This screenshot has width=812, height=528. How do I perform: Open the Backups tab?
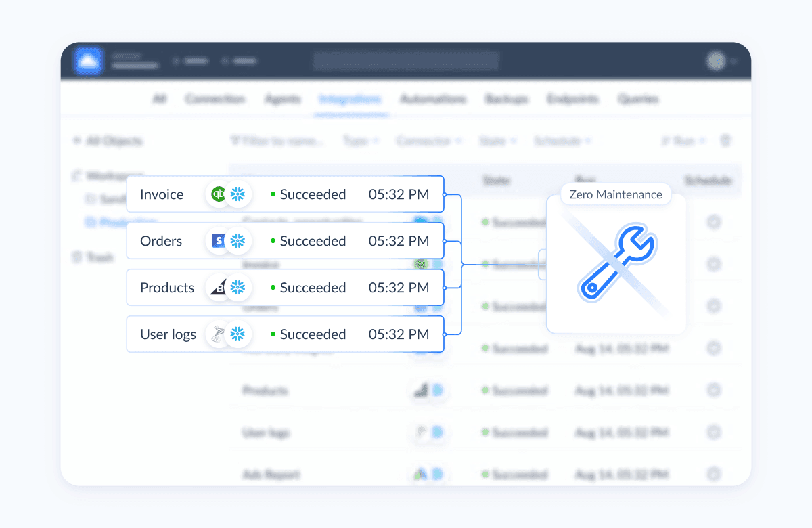[506, 99]
